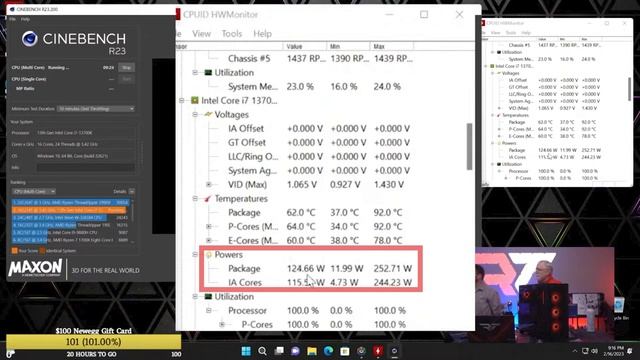
Task: Open Task View from the taskbar
Action: click(x=279, y=351)
